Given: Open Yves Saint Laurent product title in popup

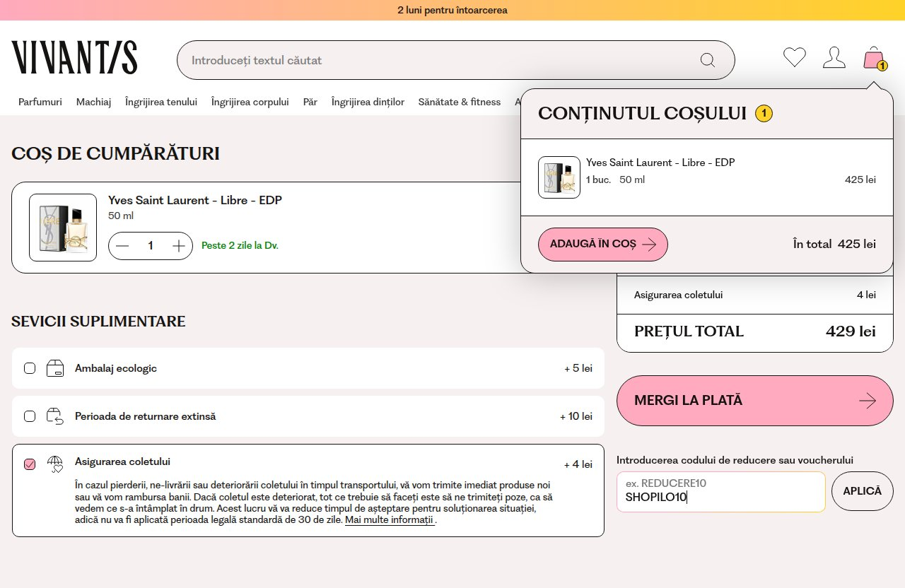Looking at the screenshot, I should [660, 163].
